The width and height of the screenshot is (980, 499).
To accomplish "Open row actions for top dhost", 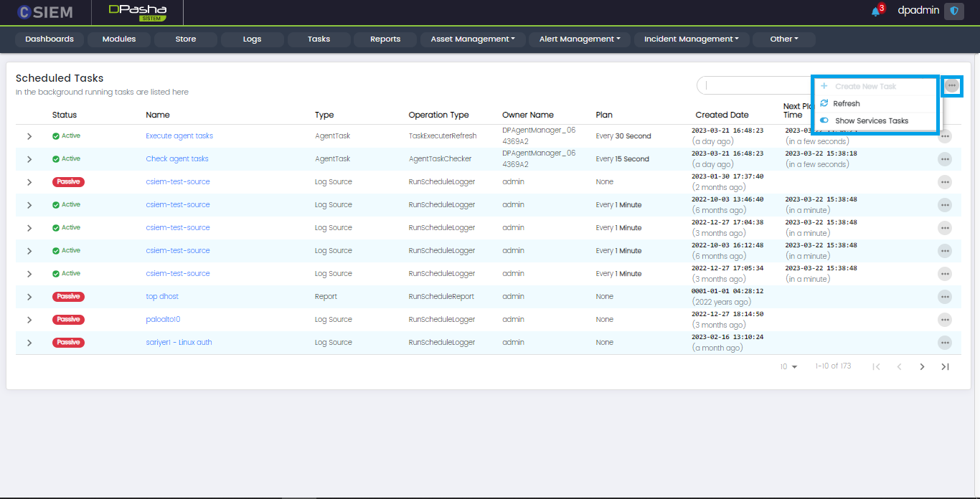I will [x=944, y=297].
